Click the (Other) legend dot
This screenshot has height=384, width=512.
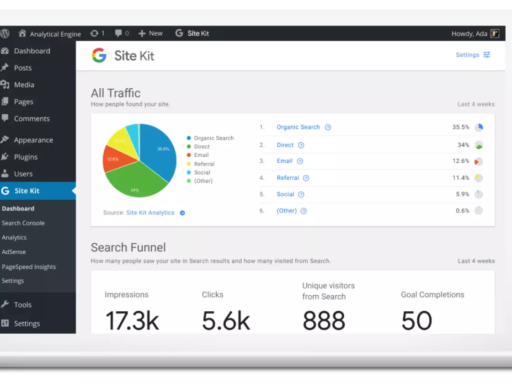tap(189, 181)
